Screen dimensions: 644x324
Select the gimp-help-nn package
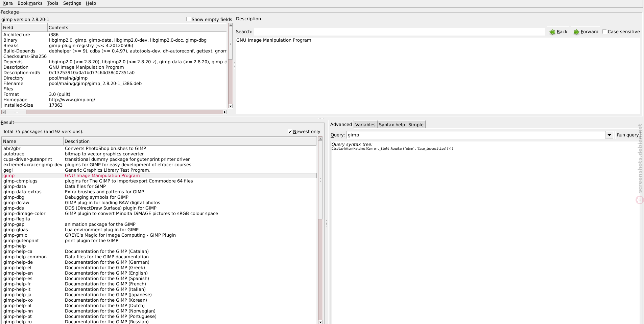(159, 311)
